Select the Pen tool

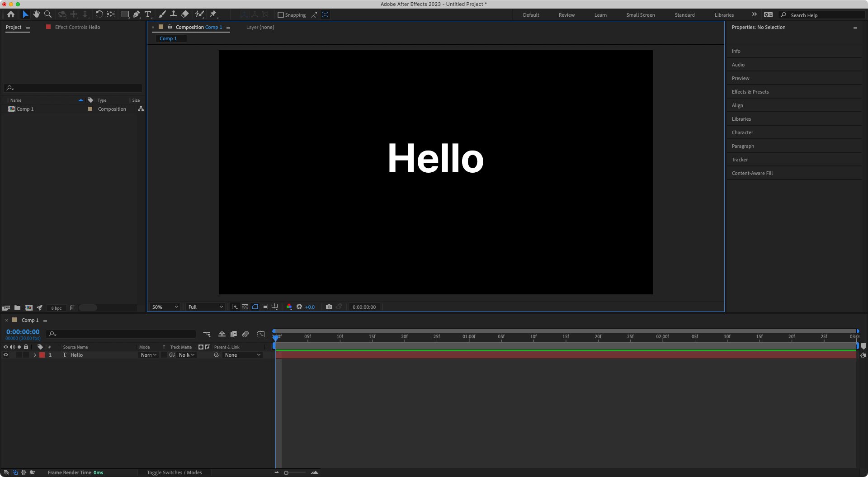(137, 14)
